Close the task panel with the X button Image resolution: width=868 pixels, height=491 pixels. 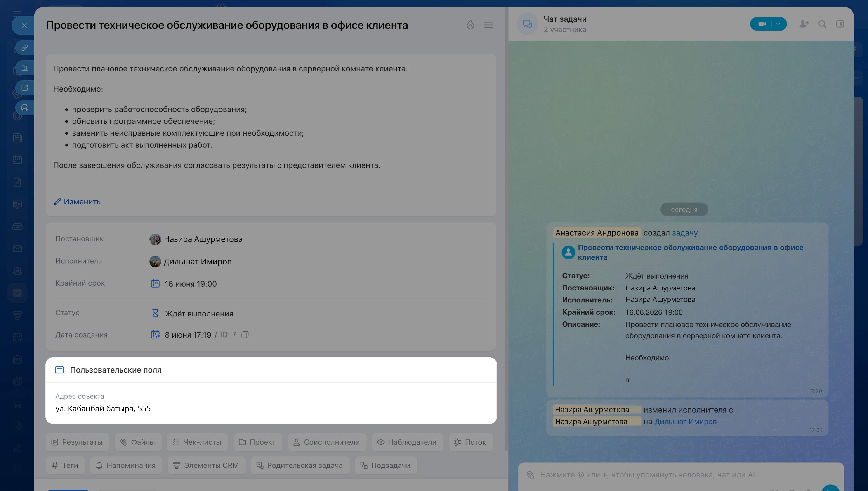[x=24, y=25]
